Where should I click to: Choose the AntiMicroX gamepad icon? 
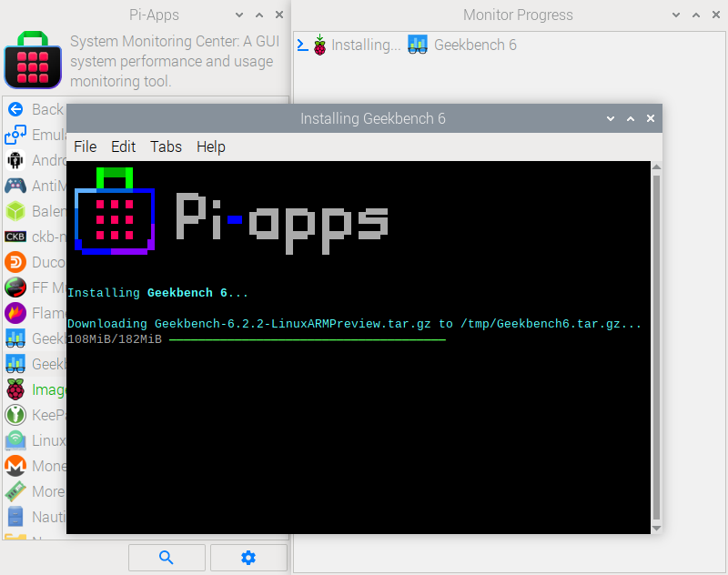(x=15, y=186)
